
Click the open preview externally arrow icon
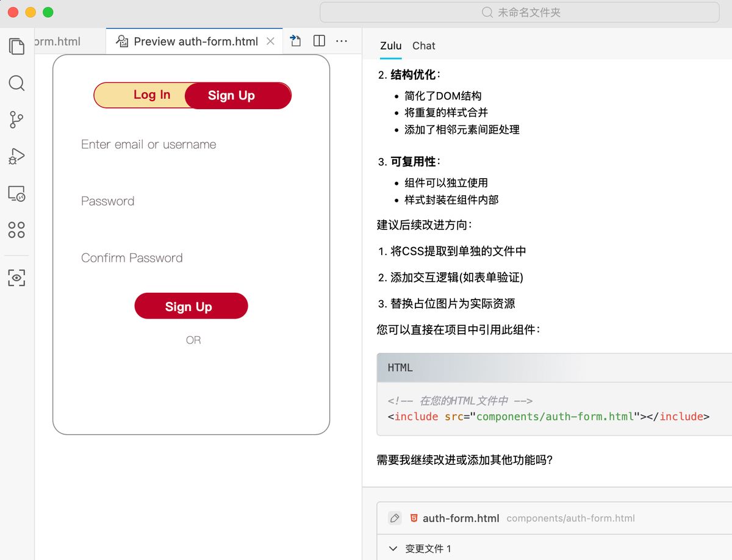[295, 40]
